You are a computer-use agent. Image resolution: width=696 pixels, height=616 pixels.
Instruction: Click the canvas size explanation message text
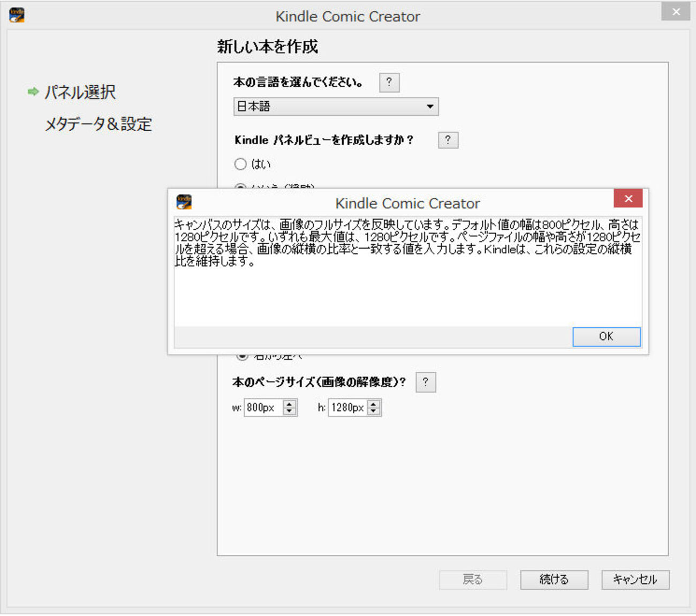[407, 243]
